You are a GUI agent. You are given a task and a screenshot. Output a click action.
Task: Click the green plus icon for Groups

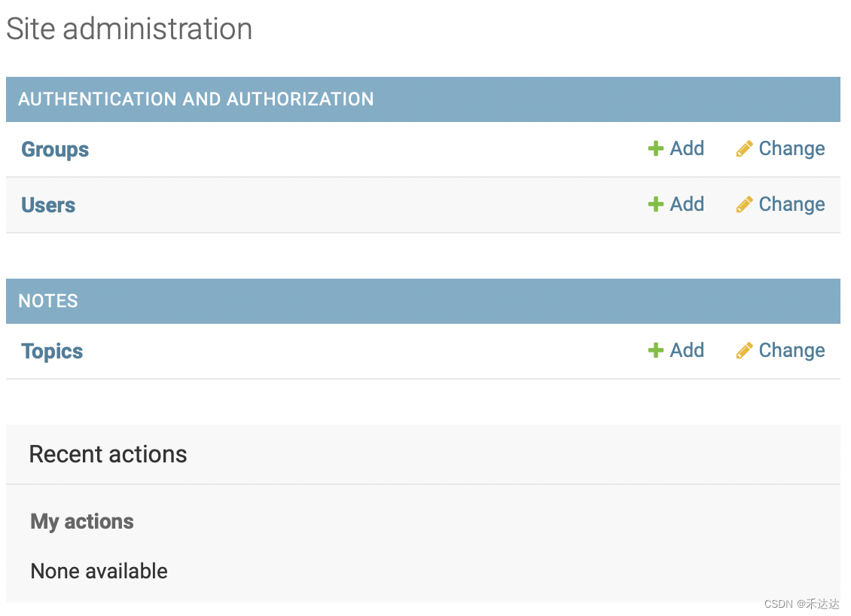pos(656,148)
